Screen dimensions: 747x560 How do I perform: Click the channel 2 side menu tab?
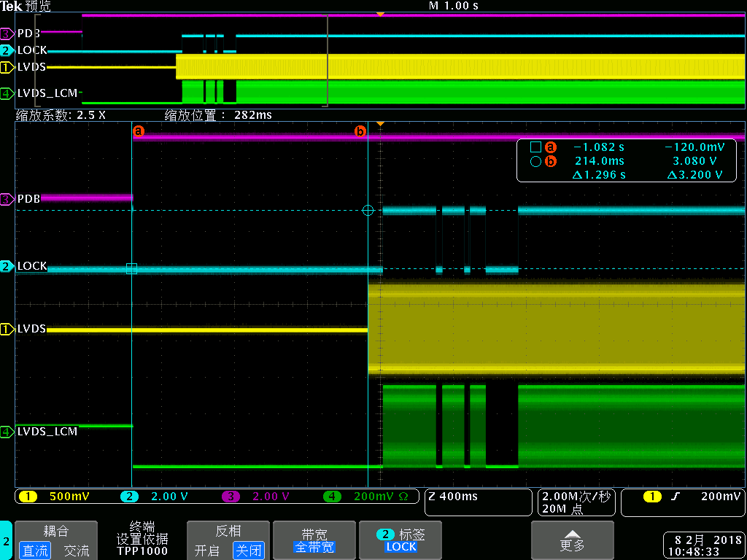(x=6, y=540)
